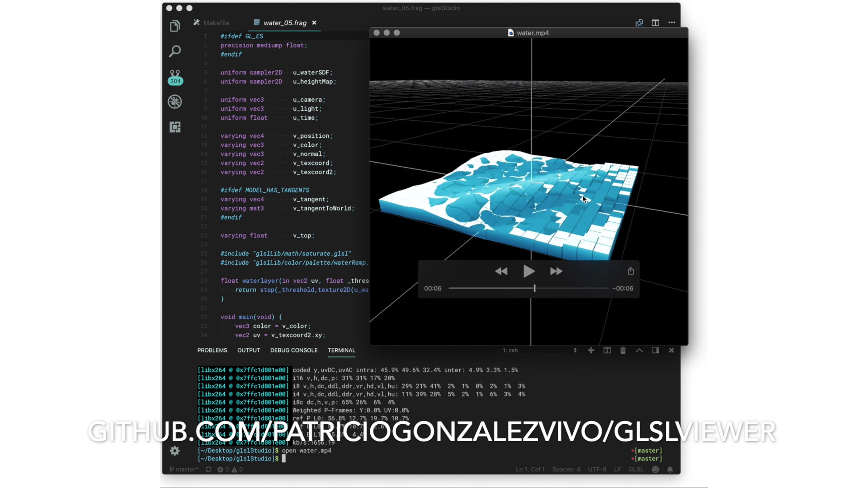Click the 'v_top' varying in code
Image resolution: width=868 pixels, height=488 pixels.
coord(302,235)
